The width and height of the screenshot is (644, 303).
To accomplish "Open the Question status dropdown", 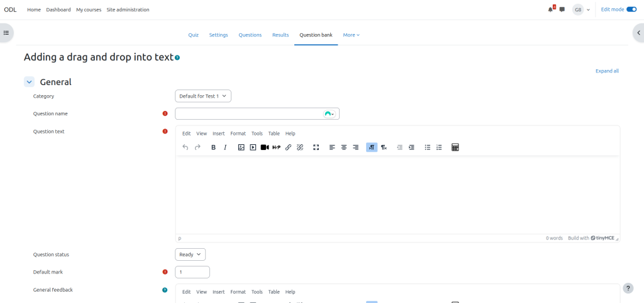I will pos(190,254).
